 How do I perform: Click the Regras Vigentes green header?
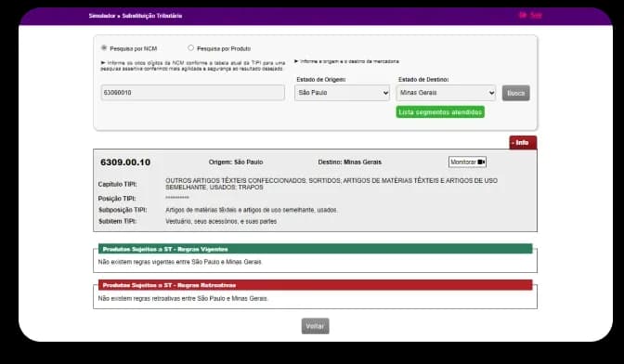[315, 249]
